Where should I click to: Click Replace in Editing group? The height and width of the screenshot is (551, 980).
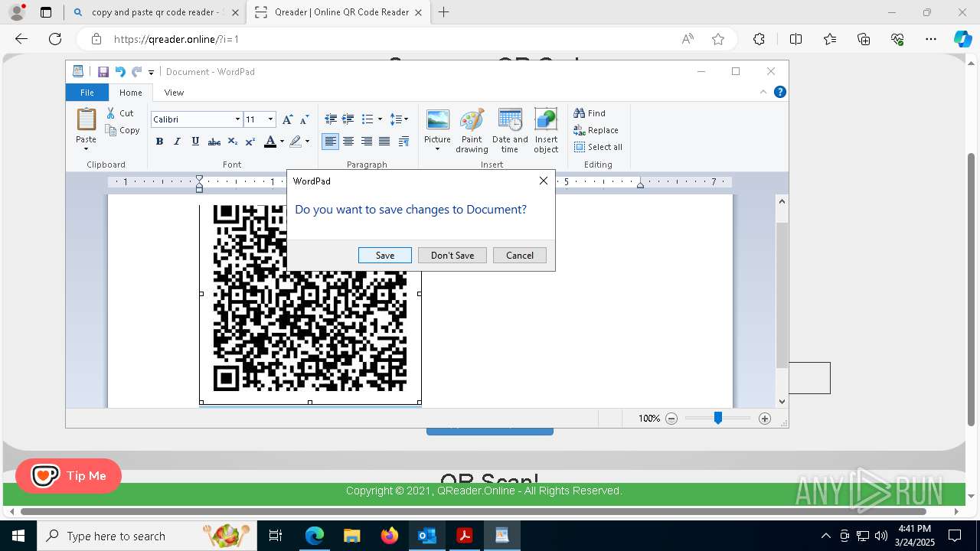(596, 130)
